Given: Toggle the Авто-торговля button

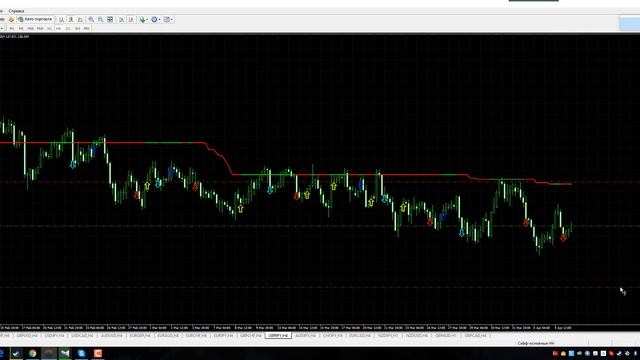Looking at the screenshot, I should pyautogui.click(x=36, y=19).
